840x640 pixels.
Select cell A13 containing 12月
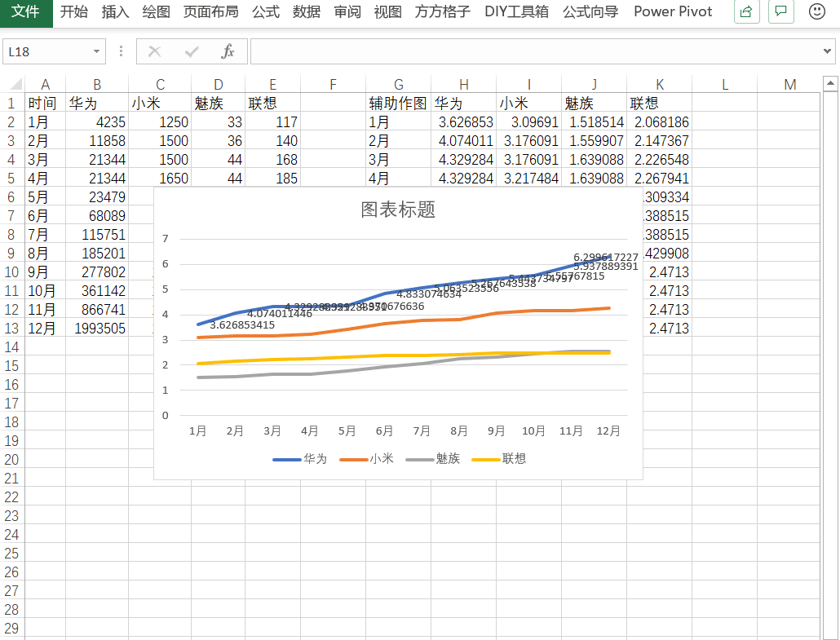[x=45, y=328]
